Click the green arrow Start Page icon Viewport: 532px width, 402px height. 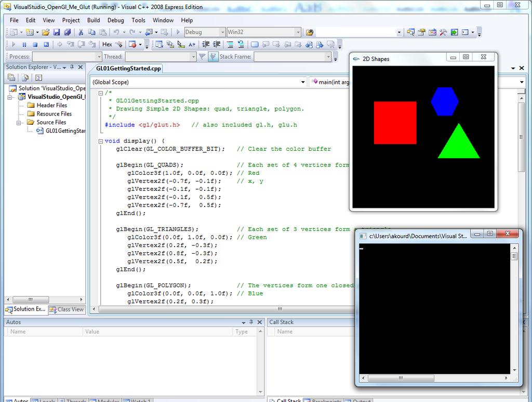tap(454, 32)
